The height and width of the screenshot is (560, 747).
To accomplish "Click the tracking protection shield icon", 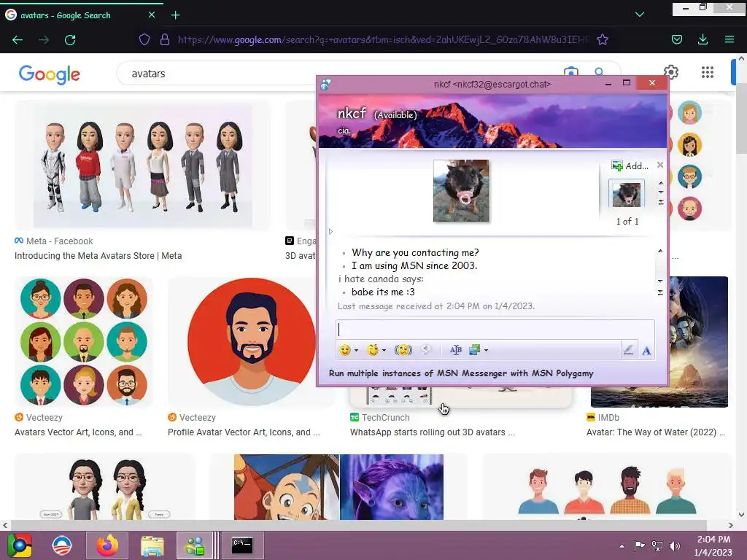I will 144,39.
